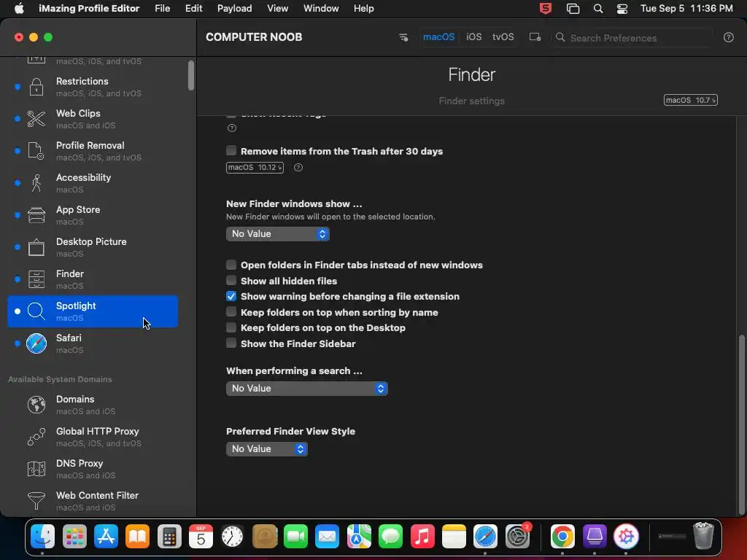Open the Accessibility figure icon
Viewport: 747px width, 560px height.
coord(36,183)
